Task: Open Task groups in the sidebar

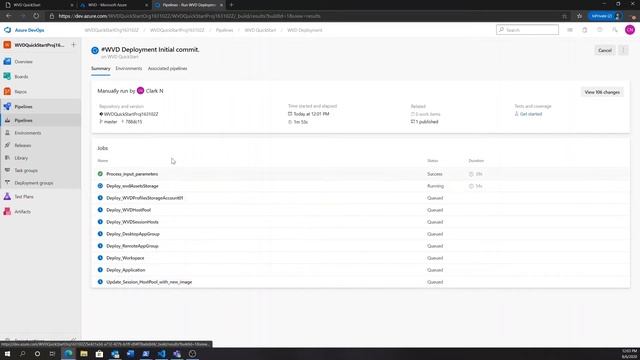Action: tap(26, 171)
